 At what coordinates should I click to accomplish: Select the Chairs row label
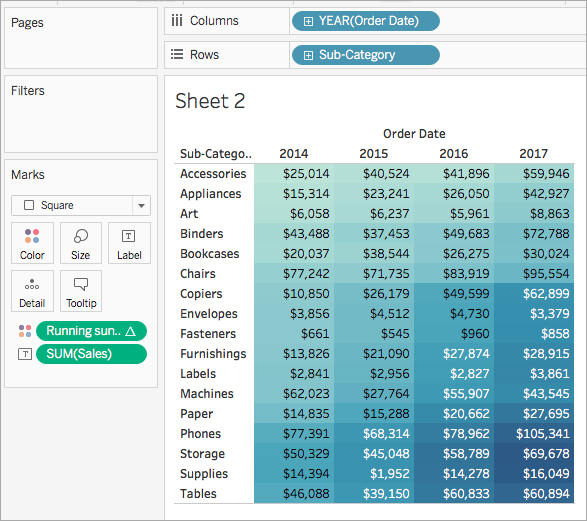198,274
